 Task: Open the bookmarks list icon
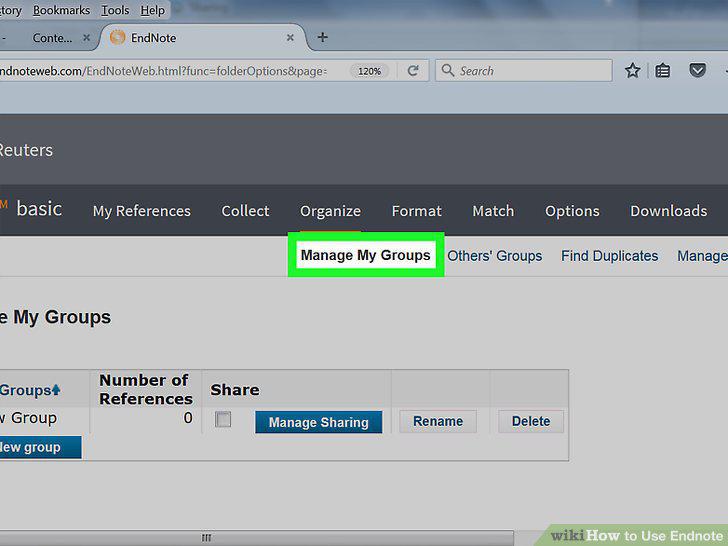663,71
